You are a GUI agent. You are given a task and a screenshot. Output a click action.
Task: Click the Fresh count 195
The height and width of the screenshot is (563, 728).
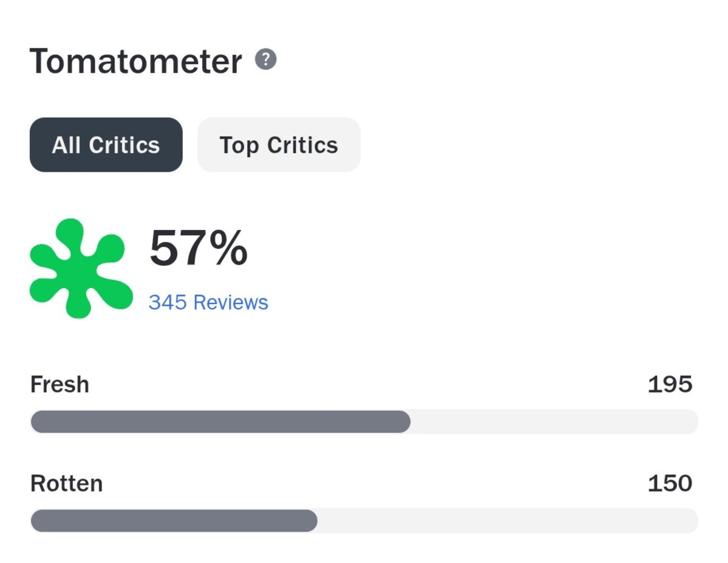click(670, 385)
